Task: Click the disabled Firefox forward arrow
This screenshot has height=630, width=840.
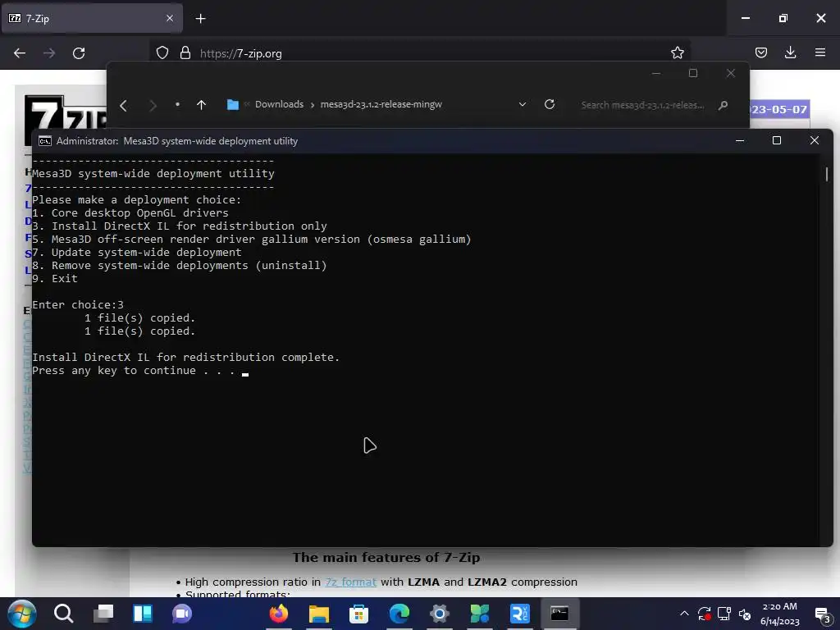Action: pyautogui.click(x=49, y=53)
